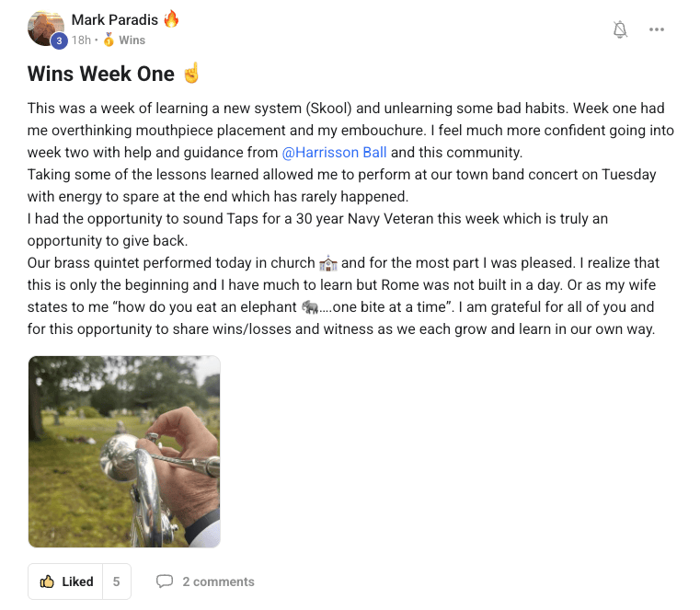Click Mark Paradis's profile avatar

(x=45, y=28)
